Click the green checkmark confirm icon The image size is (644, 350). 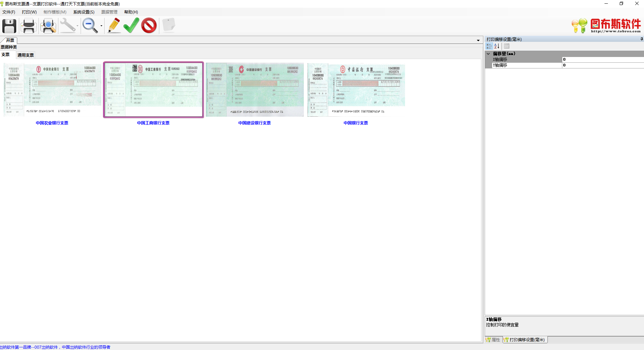(x=131, y=26)
